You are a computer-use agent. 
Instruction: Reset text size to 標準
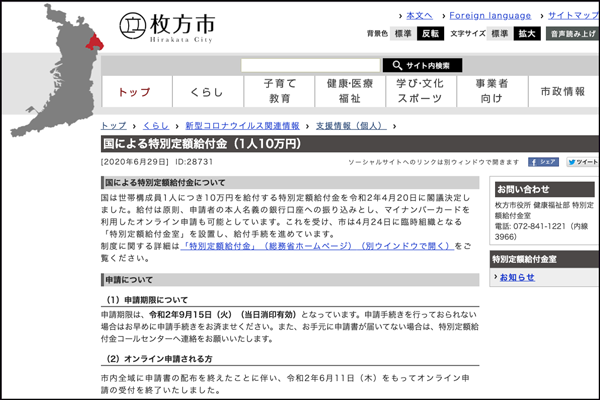tap(500, 33)
